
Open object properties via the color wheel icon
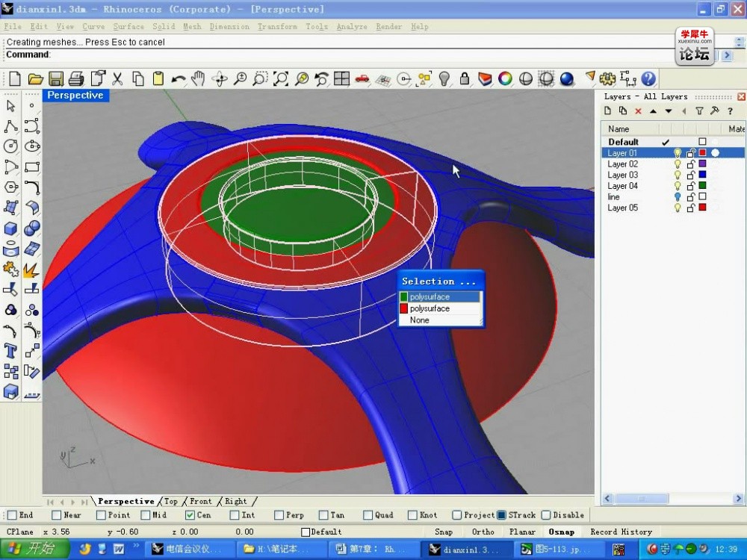pyautogui.click(x=505, y=78)
